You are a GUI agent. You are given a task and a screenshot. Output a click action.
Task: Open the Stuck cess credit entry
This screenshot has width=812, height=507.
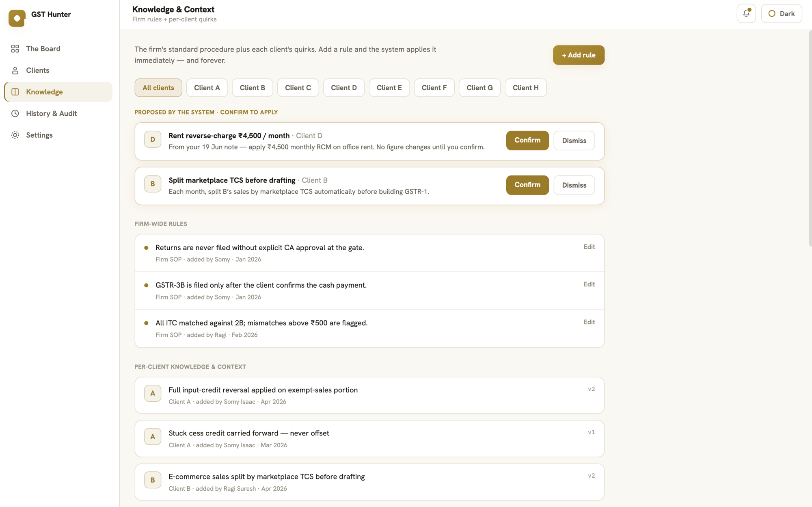tap(369, 439)
